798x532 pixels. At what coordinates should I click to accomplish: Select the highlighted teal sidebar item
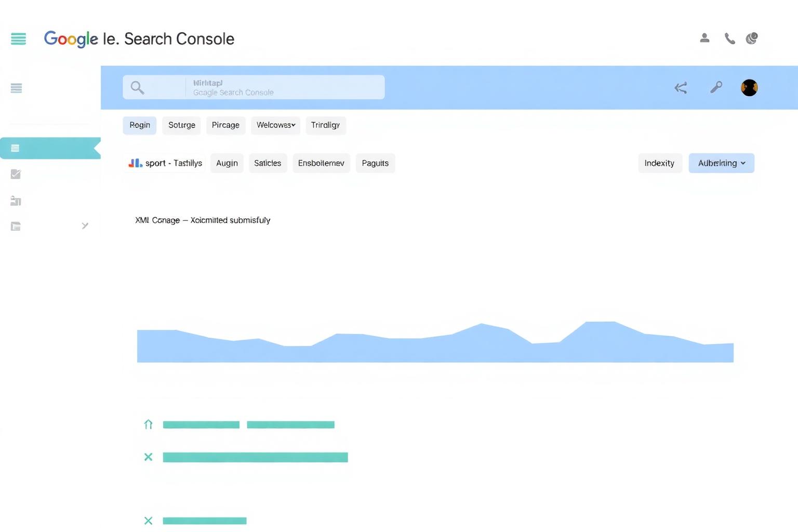(50, 148)
